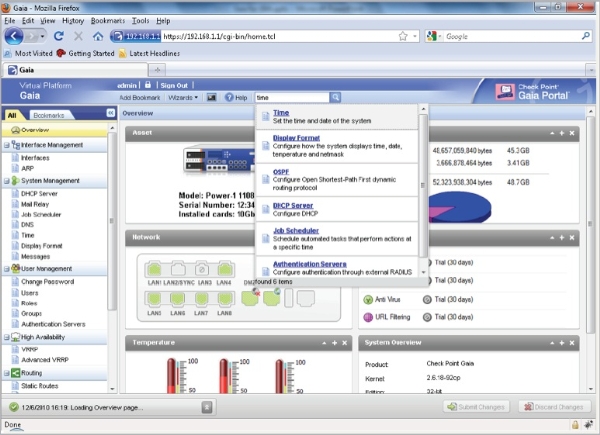Open Authentication Servers in navigation tree
Viewport: 600px width, 435px height.
(x=53, y=324)
